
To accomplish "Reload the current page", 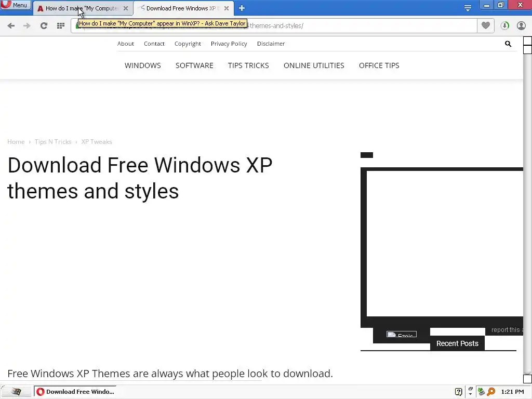I will [44, 26].
